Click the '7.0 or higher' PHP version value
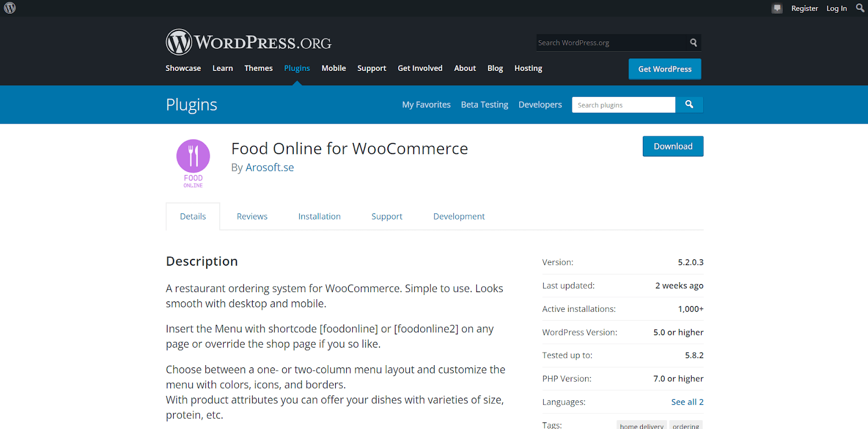The height and width of the screenshot is (429, 868). 678,378
